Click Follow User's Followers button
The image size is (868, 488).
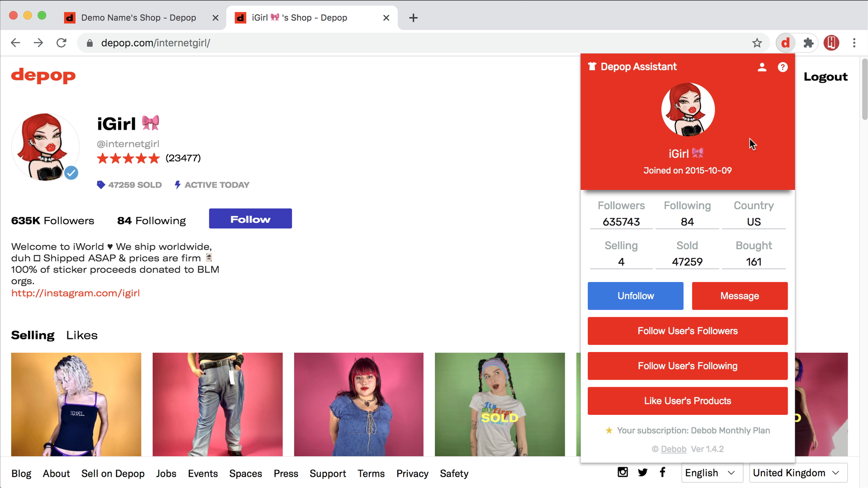pos(687,331)
